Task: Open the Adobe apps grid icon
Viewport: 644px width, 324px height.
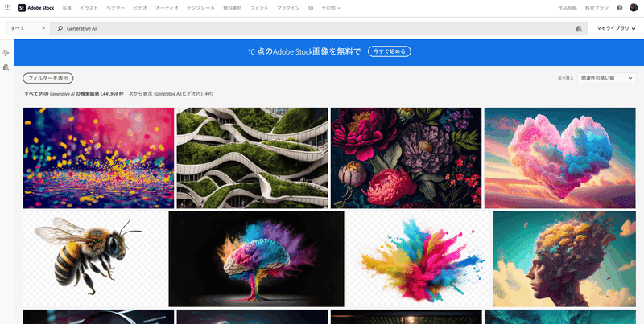Action: click(8, 7)
